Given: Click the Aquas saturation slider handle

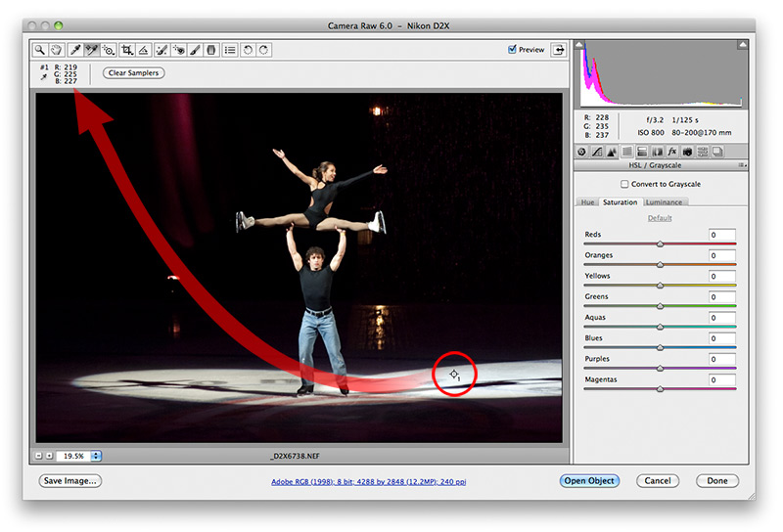Looking at the screenshot, I should click(660, 327).
